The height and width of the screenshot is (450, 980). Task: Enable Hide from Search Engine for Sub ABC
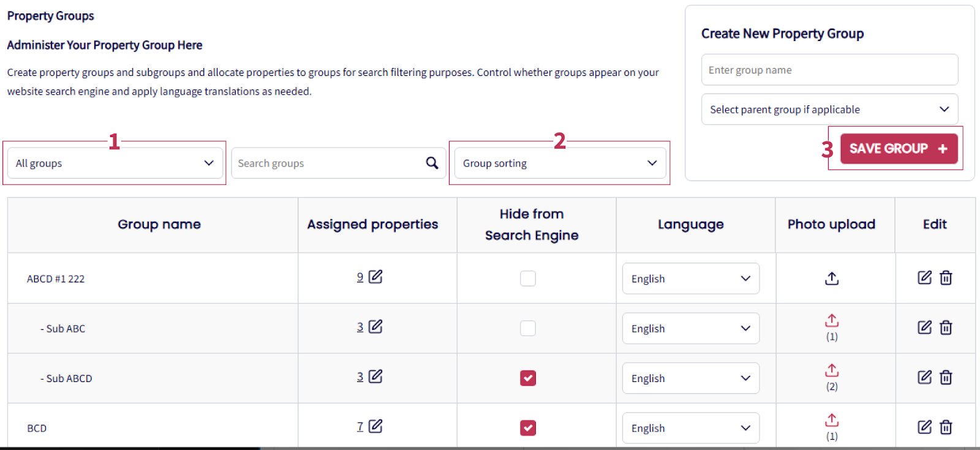pos(527,328)
